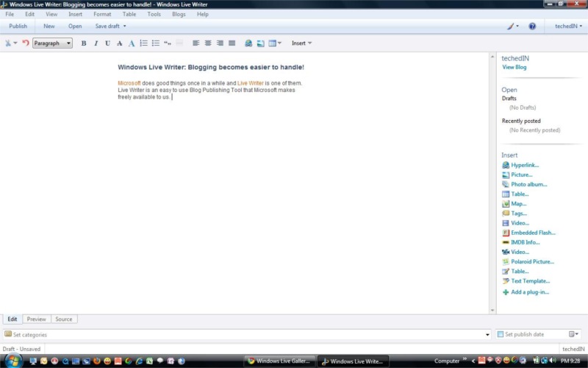Align text left
Image resolution: width=588 pixels, height=368 pixels.
pos(196,43)
